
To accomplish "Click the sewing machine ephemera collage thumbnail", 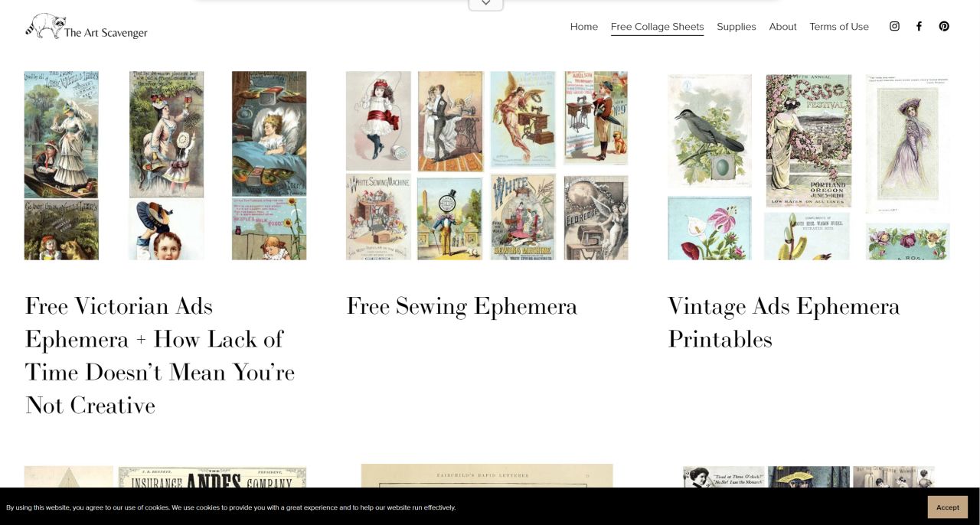I will point(487,165).
